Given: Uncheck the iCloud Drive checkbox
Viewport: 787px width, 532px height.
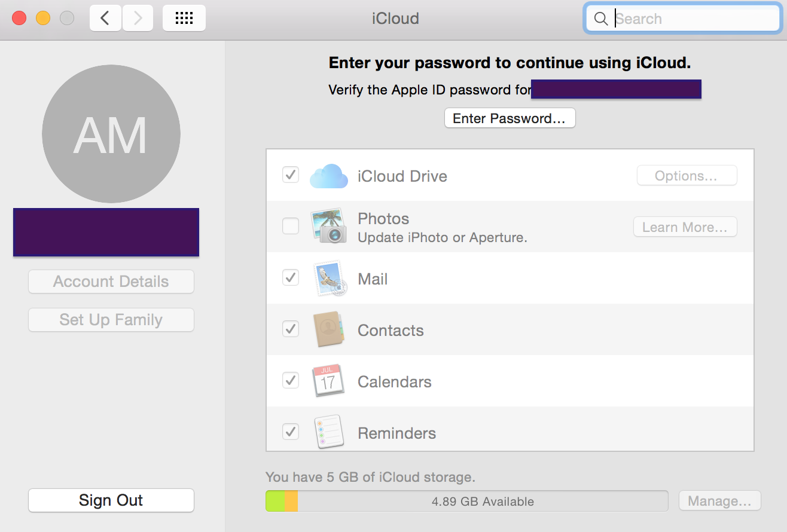Looking at the screenshot, I should pyautogui.click(x=291, y=175).
